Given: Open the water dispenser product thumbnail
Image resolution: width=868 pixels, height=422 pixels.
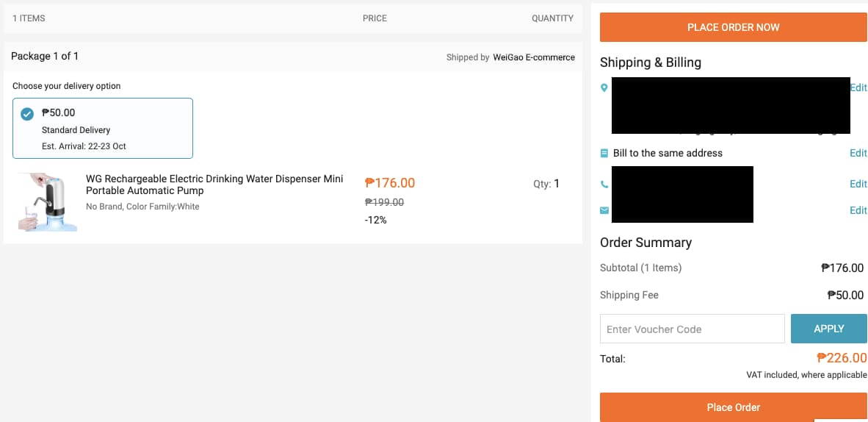Looking at the screenshot, I should tap(47, 202).
